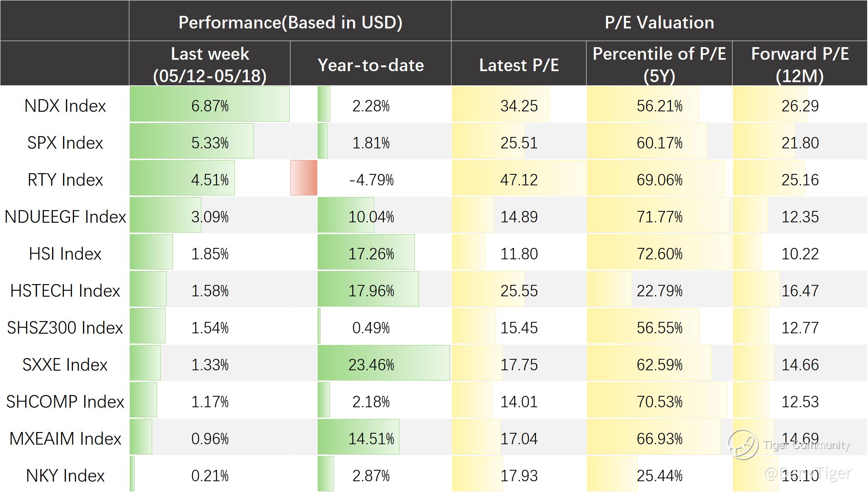This screenshot has width=868, height=493.
Task: Click the red -4.79% year-to-date bar
Action: [x=304, y=178]
